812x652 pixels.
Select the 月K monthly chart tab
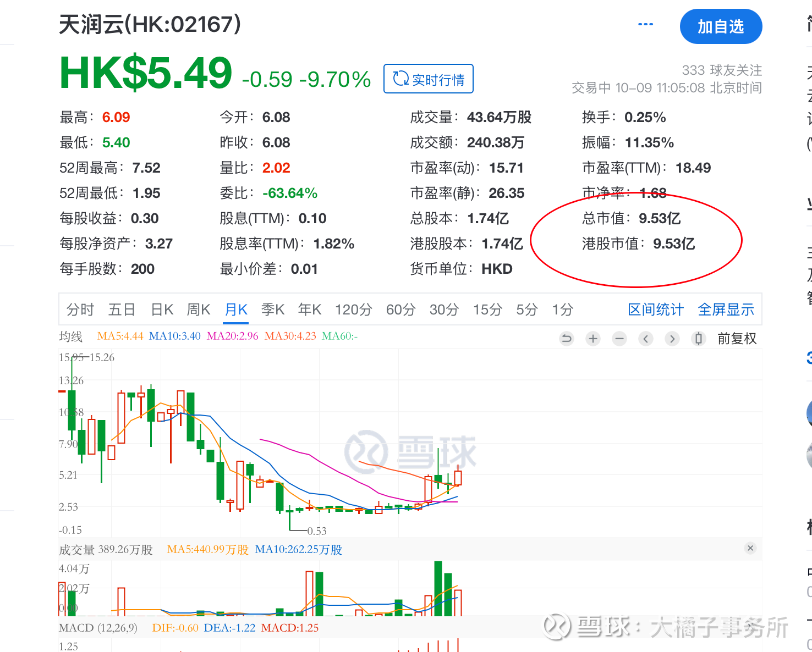(237, 310)
